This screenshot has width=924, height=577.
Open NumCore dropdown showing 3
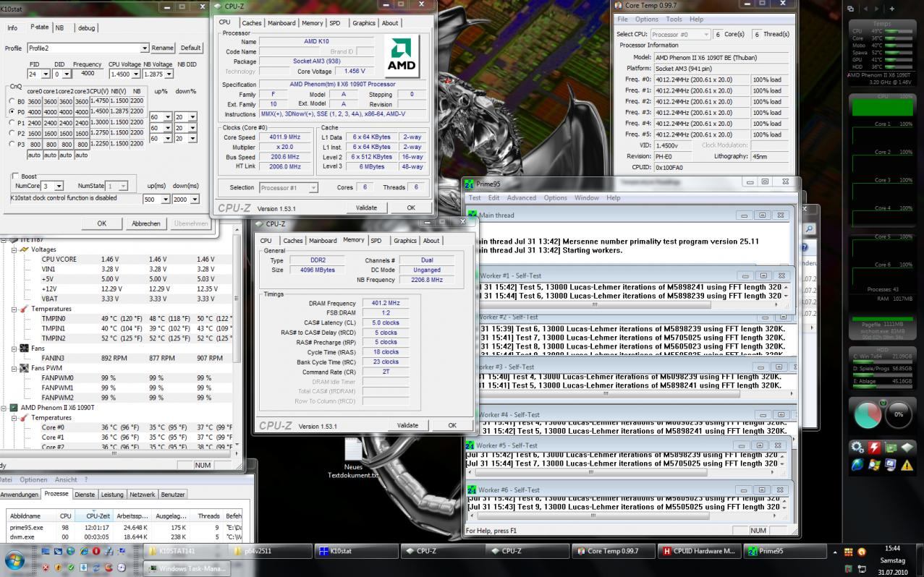point(59,186)
